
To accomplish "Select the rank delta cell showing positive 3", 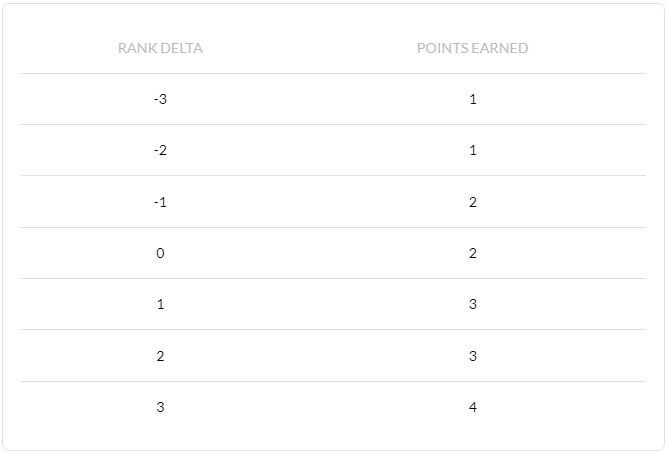I will pyautogui.click(x=160, y=407).
